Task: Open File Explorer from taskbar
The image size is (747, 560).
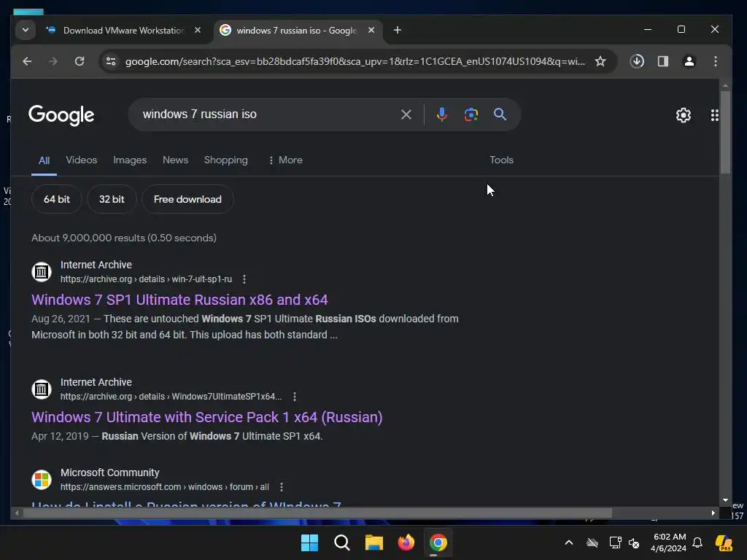Action: (374, 542)
